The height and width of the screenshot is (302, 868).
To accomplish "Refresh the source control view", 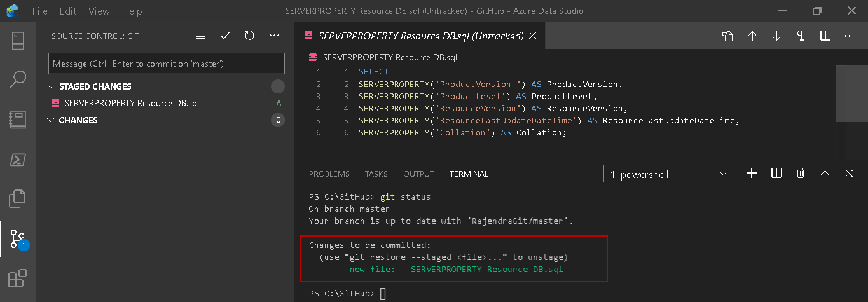I will [x=249, y=36].
